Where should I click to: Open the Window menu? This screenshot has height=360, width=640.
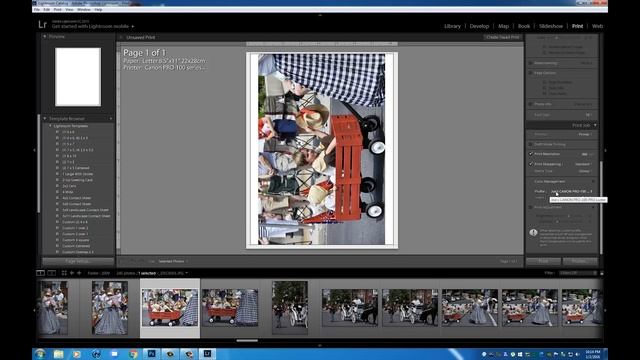pos(84,9)
